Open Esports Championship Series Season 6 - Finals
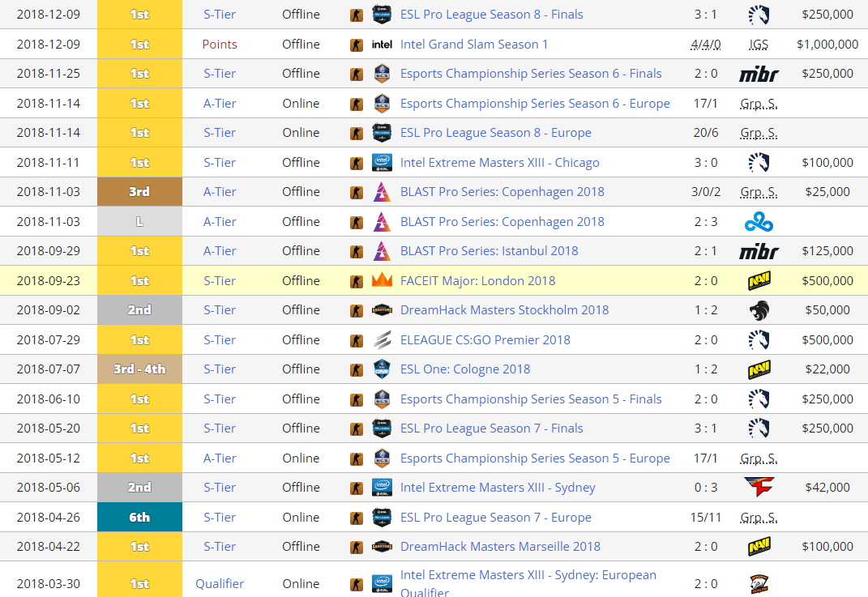The width and height of the screenshot is (868, 597). (x=531, y=74)
